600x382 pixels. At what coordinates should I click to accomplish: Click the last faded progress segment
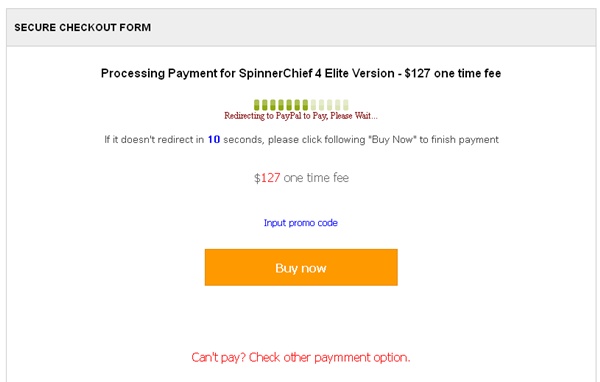pos(346,104)
